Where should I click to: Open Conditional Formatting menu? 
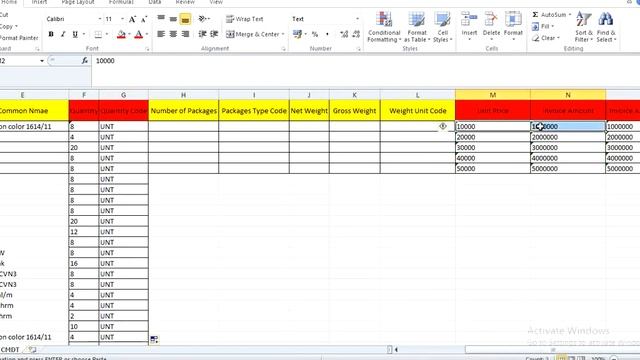click(384, 27)
